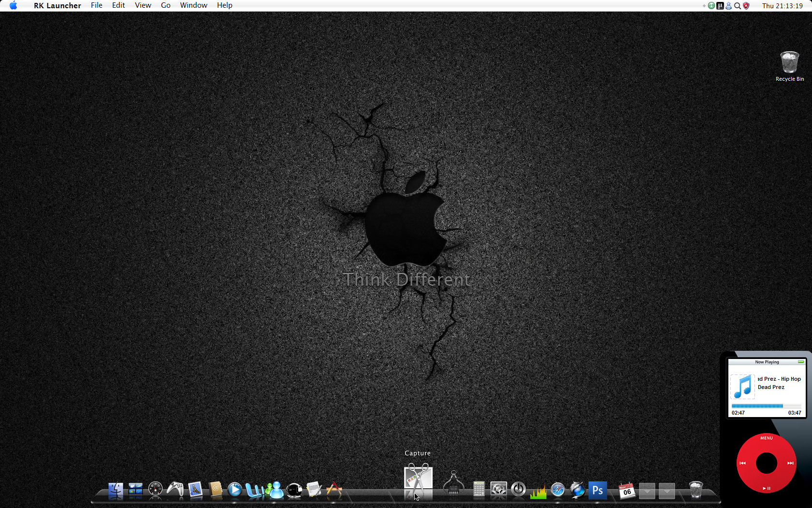
Task: Click the green globe tray icon
Action: [711, 6]
